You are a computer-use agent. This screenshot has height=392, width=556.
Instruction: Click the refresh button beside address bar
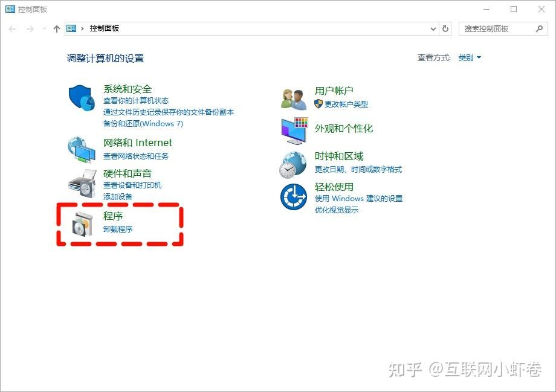pyautogui.click(x=446, y=28)
